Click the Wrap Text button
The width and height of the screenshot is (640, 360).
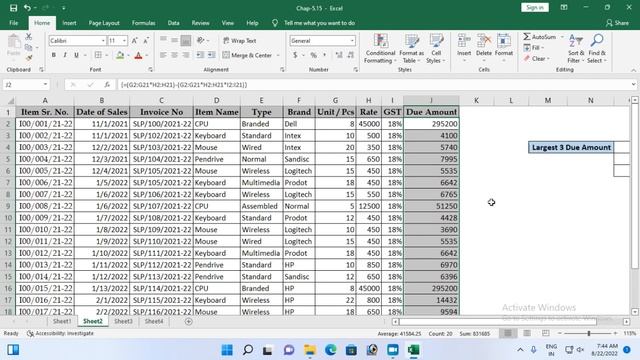click(240, 40)
